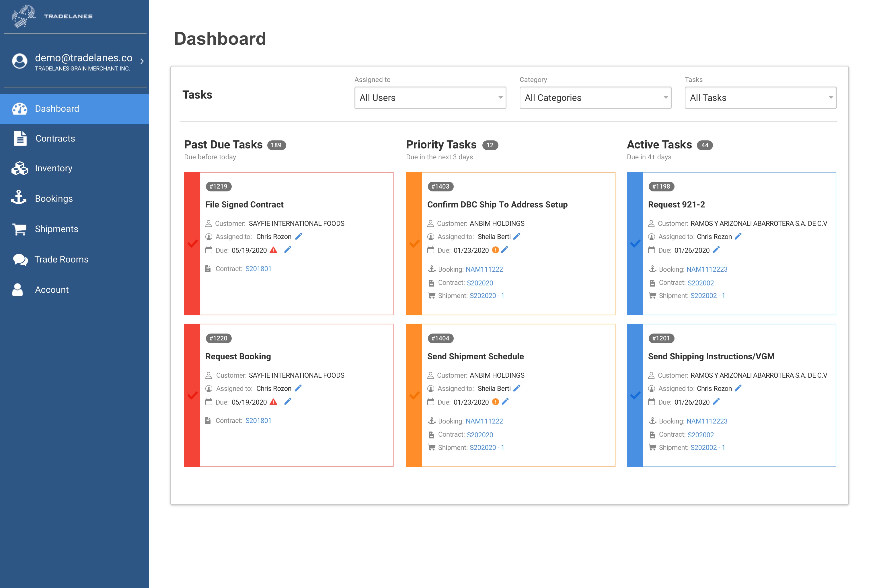Open contract link S201801 on task #1219
This screenshot has width=881, height=588.
click(258, 269)
